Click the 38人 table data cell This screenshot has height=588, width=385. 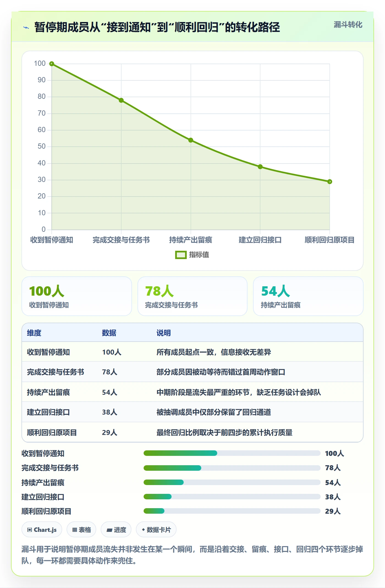[x=110, y=412]
